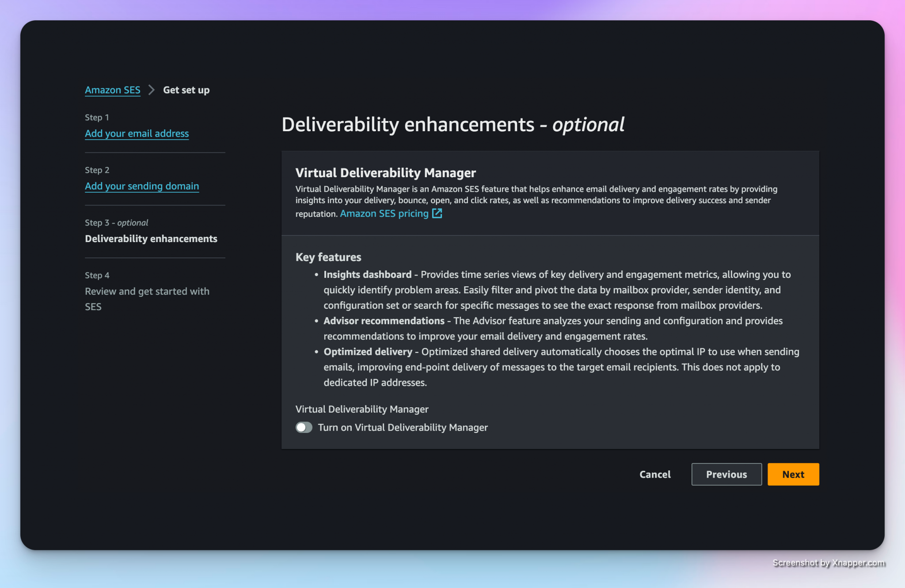Click the 'Advisor recommendations' bold feature text
This screenshot has width=905, height=588.
click(384, 321)
